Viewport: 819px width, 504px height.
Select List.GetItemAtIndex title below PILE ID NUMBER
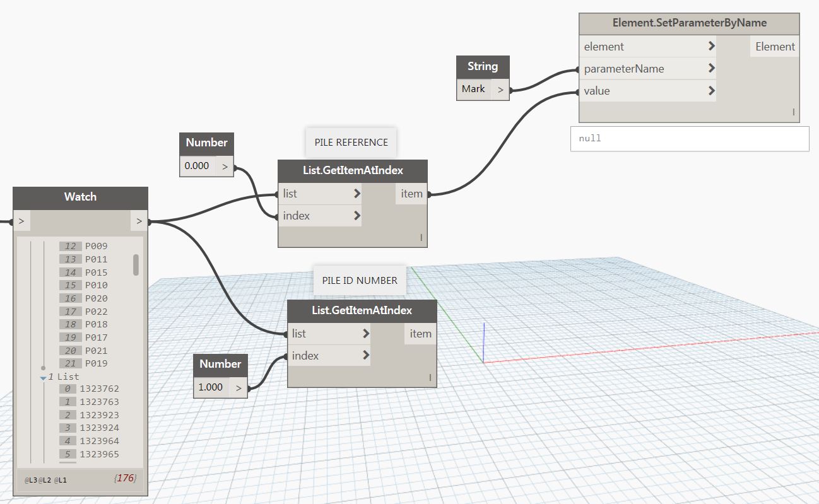coord(362,310)
